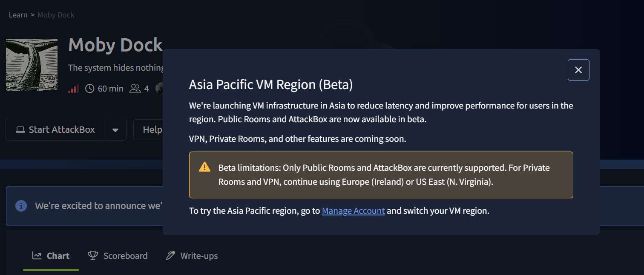
Task: Click the users icon next to 4
Action: (135, 89)
